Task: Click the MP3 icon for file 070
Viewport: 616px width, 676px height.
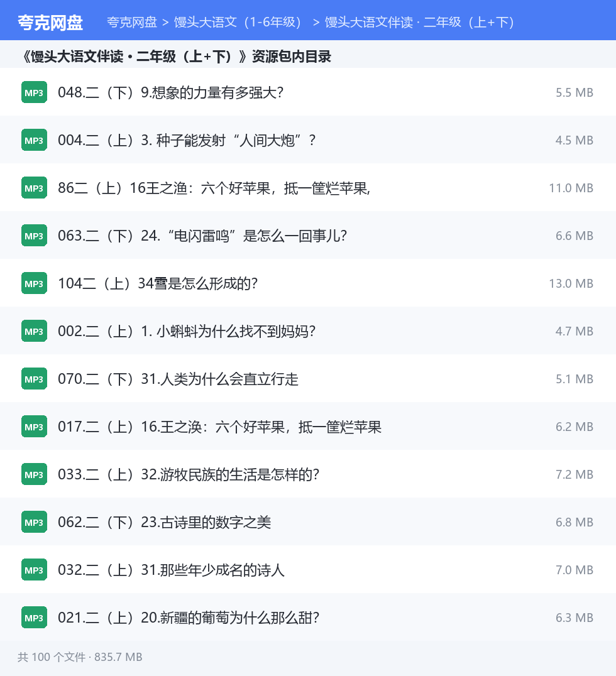Action: (x=34, y=379)
